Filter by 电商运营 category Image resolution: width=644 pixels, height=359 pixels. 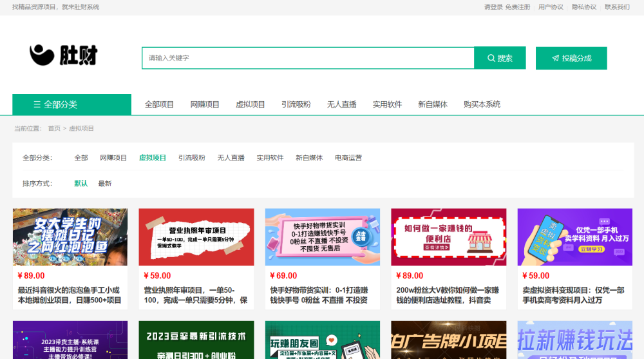[348, 158]
